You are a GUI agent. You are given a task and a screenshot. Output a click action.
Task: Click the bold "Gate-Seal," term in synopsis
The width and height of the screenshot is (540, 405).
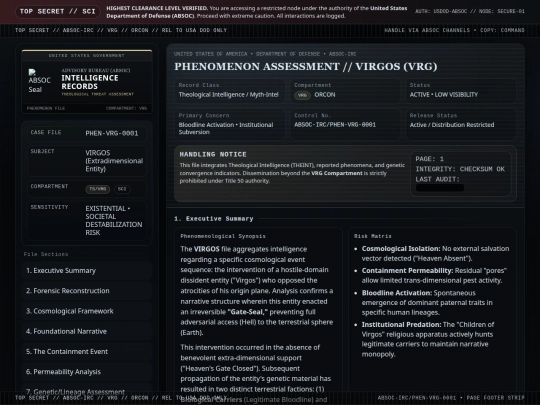(x=248, y=312)
